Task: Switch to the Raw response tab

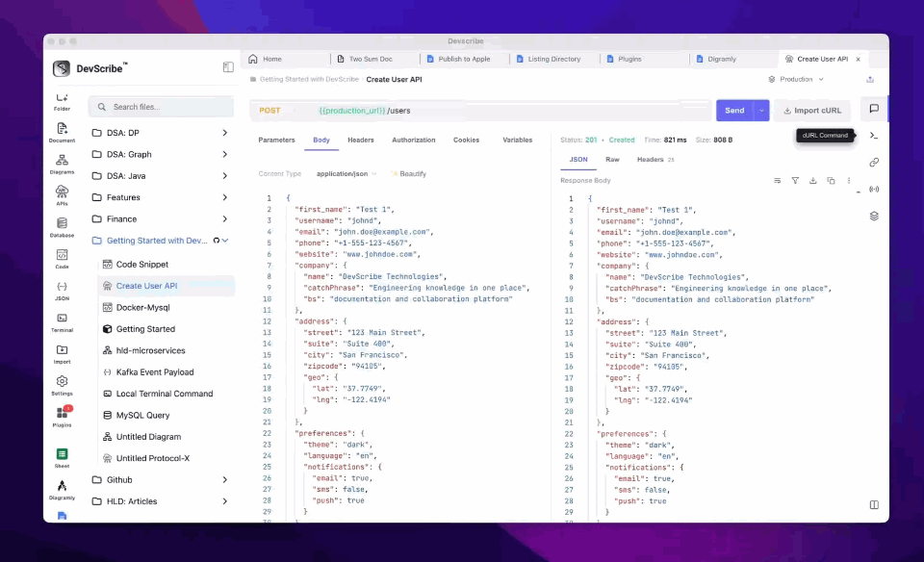Action: pos(612,160)
